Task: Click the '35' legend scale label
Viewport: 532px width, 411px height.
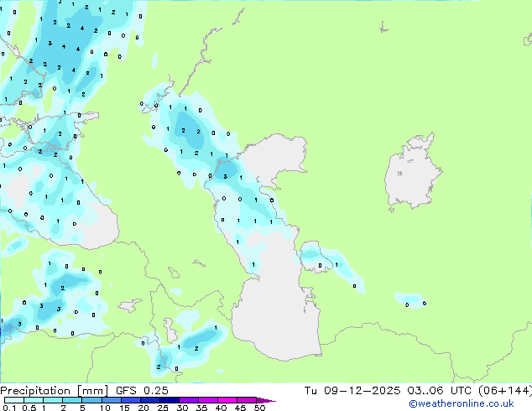Action: (201, 408)
